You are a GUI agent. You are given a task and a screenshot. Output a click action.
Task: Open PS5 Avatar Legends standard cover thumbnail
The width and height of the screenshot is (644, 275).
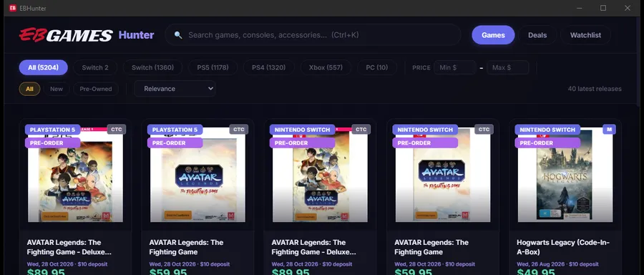[x=197, y=175]
